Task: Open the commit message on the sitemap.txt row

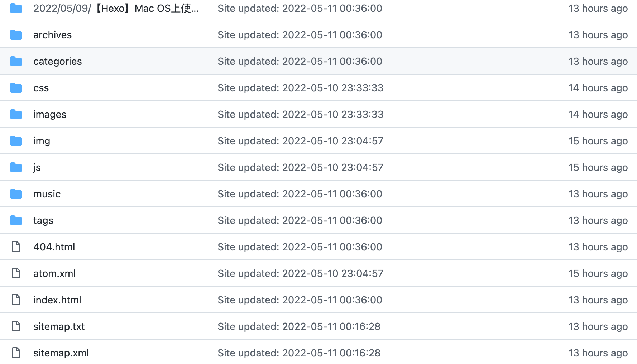Action: [299, 326]
